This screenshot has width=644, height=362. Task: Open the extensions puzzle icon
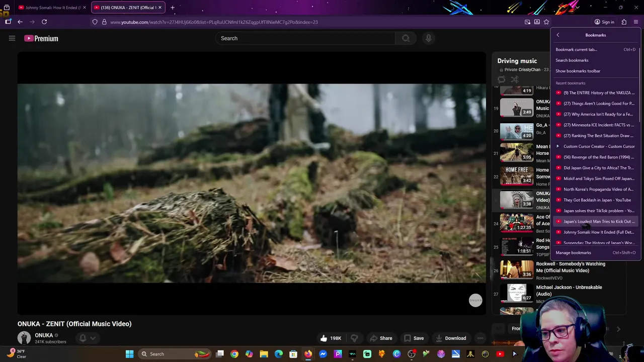(x=624, y=22)
